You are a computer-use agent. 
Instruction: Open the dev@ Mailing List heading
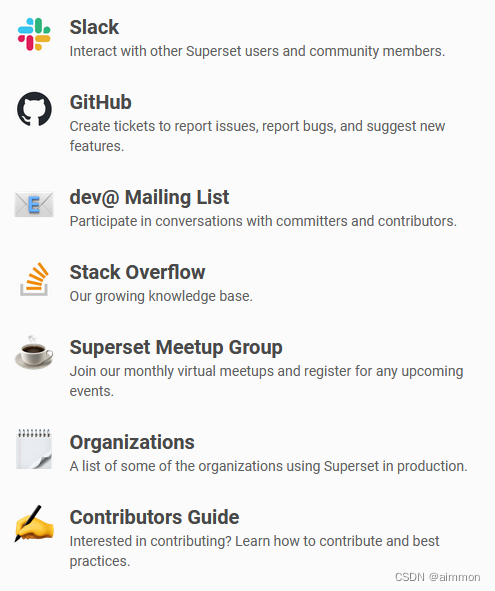[x=149, y=197]
